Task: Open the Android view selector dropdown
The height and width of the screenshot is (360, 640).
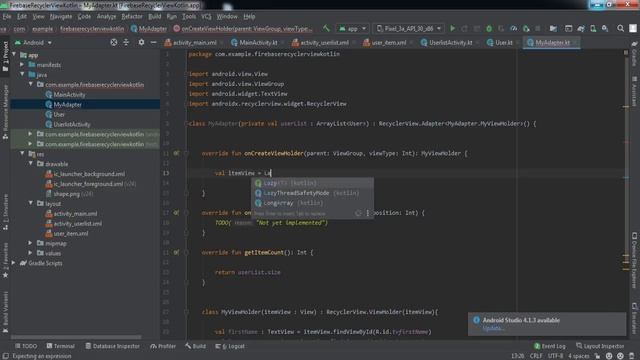Action: [x=33, y=42]
